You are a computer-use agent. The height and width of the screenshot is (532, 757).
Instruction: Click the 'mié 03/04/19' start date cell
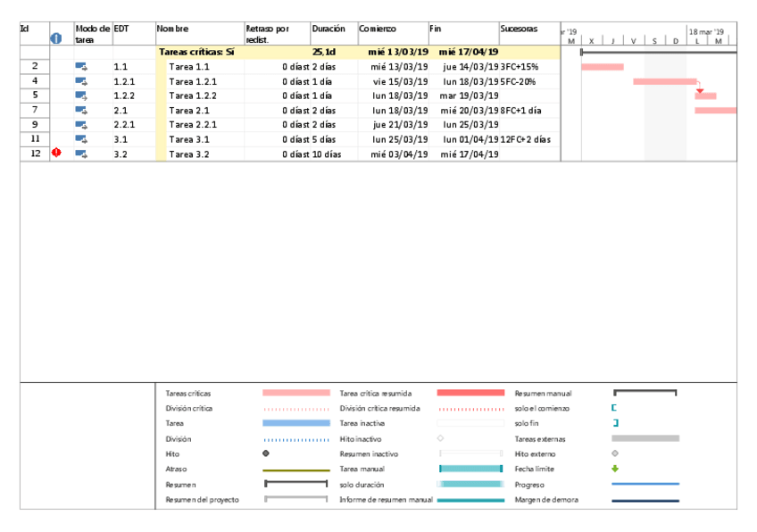click(x=393, y=154)
